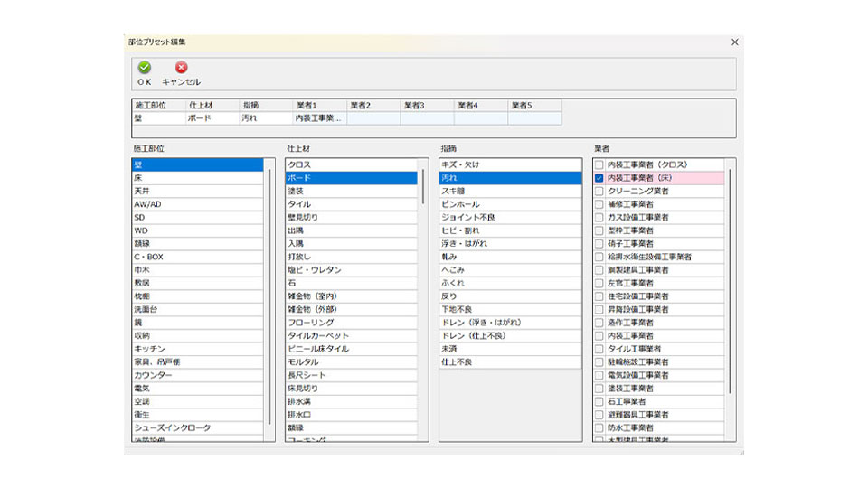The image size is (868, 488).
Task: Click the 業者3 column header
Action: click(x=428, y=105)
